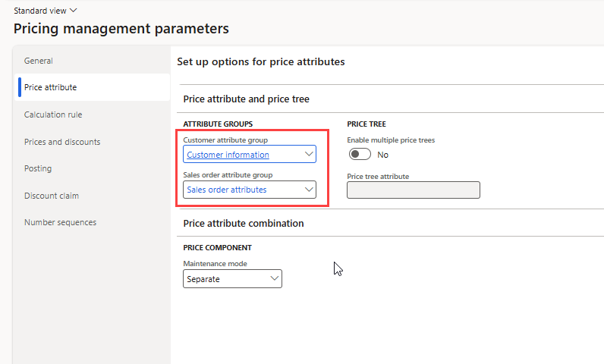This screenshot has width=604, height=364.
Task: Follow the Customer information link
Action: [x=228, y=155]
